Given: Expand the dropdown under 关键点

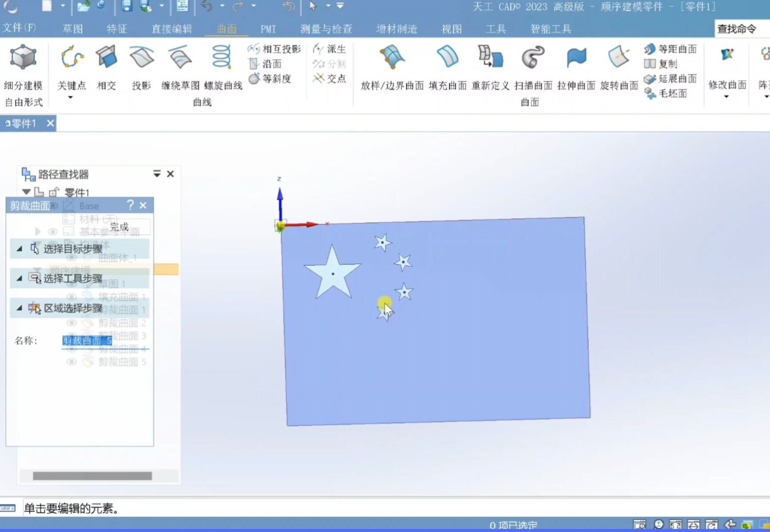Looking at the screenshot, I should click(x=70, y=97).
